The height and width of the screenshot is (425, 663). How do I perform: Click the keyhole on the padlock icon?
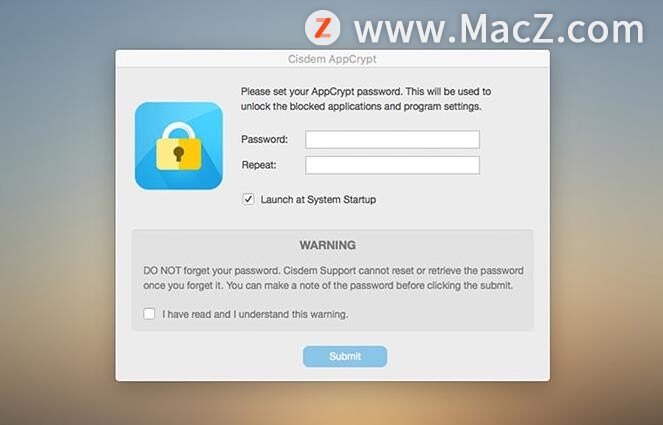[x=179, y=154]
